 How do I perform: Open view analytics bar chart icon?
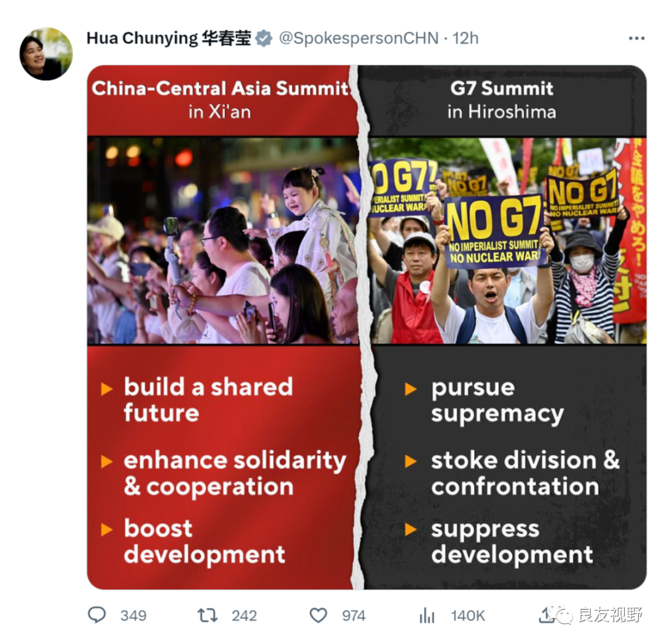click(x=427, y=615)
